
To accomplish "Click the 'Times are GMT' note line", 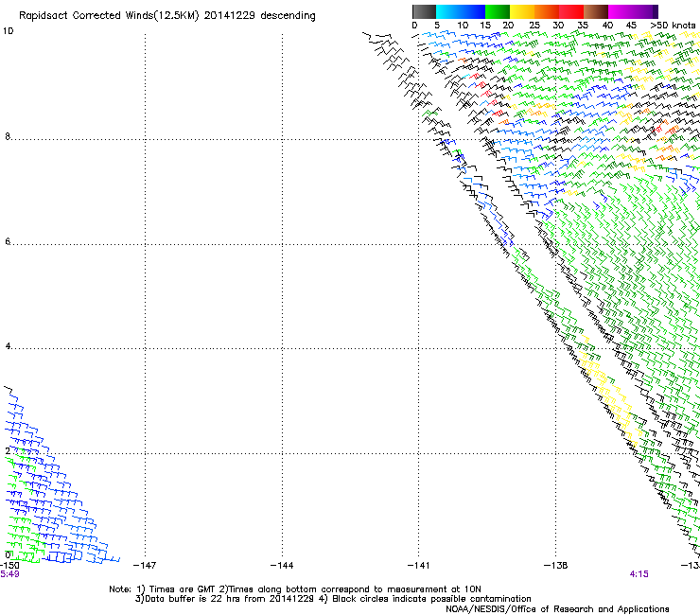I will click(295, 589).
